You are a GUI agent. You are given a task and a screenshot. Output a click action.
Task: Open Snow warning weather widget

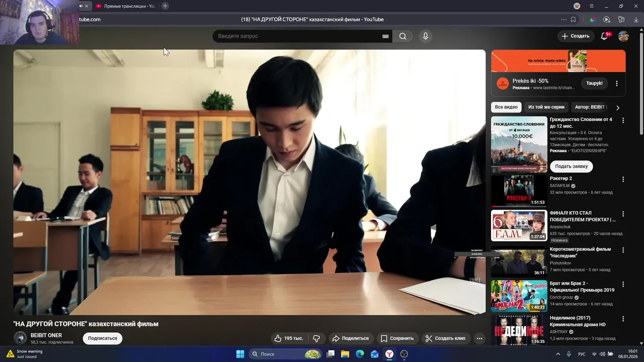[x=24, y=354]
